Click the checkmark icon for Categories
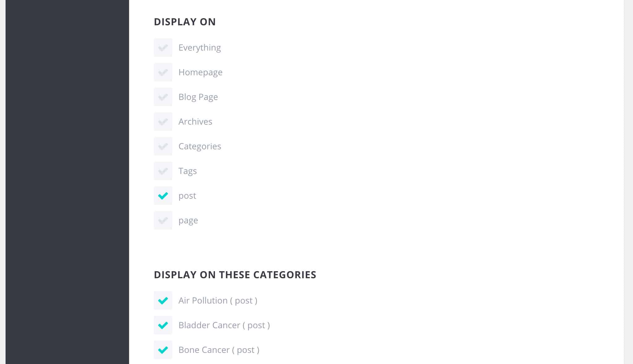 point(163,146)
